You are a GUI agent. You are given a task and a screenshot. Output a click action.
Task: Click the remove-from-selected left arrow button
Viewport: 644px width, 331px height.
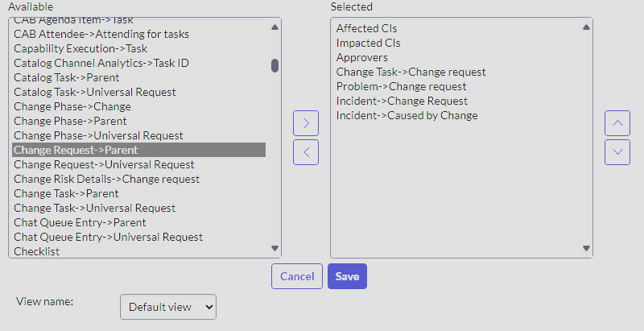point(306,152)
